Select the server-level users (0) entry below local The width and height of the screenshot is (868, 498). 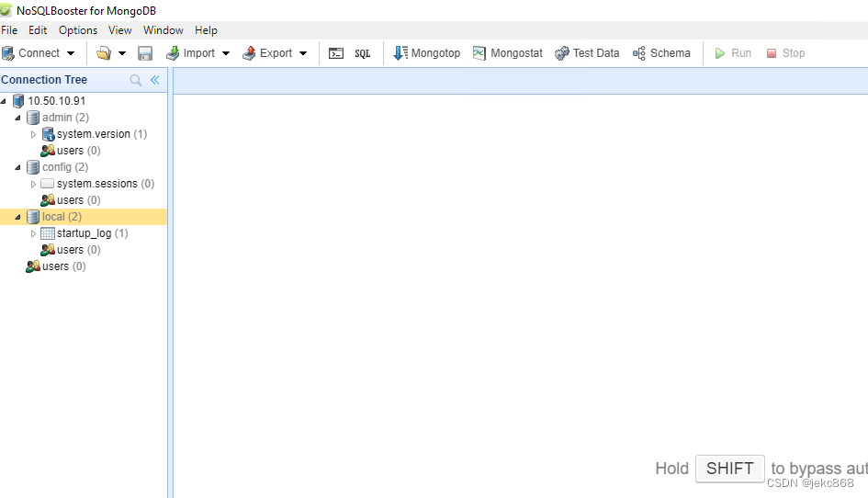click(84, 266)
